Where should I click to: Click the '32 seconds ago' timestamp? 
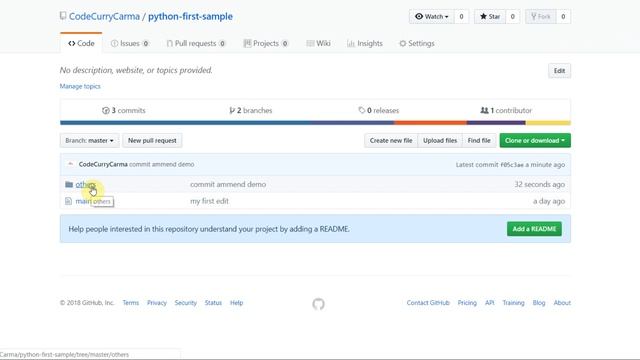pyautogui.click(x=540, y=184)
